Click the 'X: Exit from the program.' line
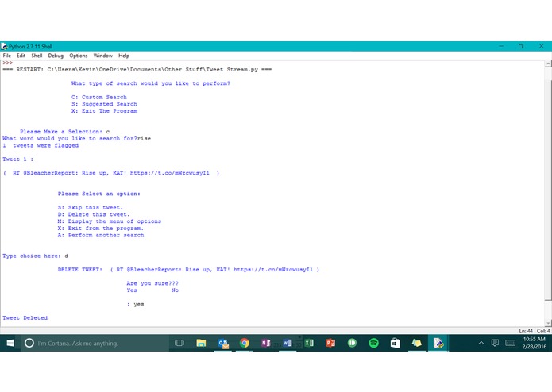Image resolution: width=552 pixels, height=392 pixels. coord(101,229)
